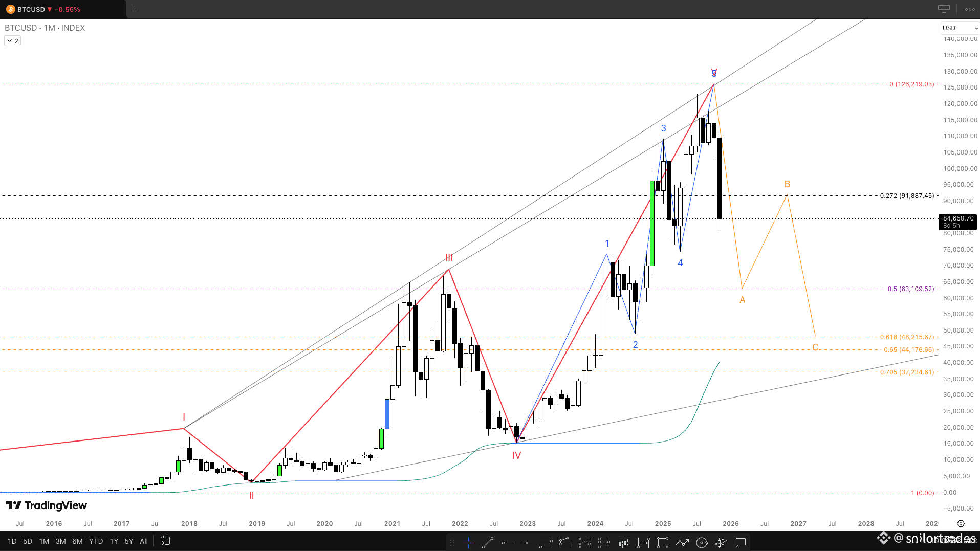
Task: Select the Fibonacci retracement tool
Action: 546,542
